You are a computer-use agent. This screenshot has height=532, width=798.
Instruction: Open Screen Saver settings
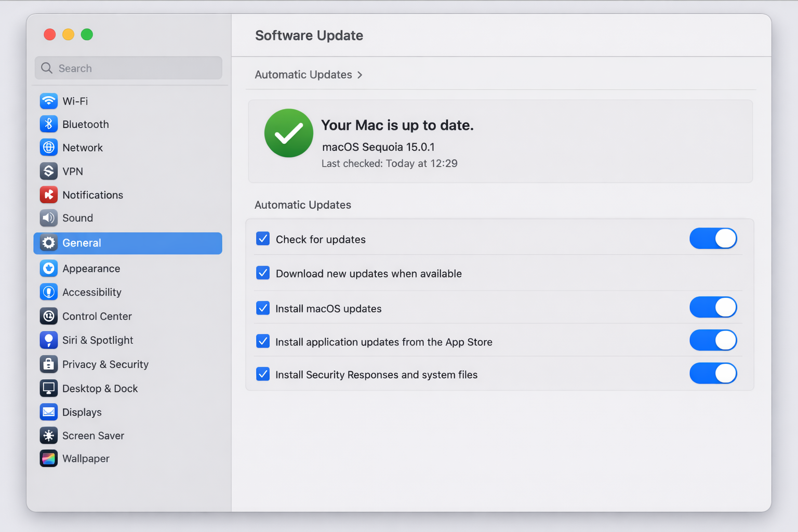tap(128, 435)
